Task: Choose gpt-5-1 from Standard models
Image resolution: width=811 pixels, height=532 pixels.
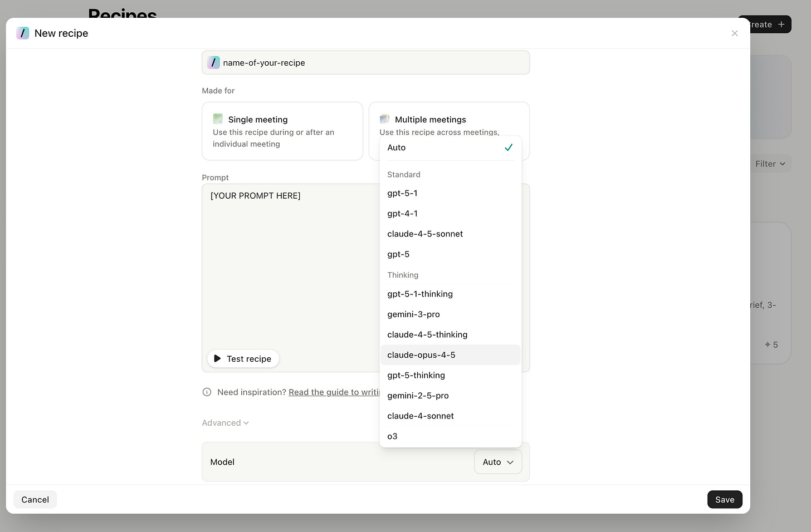Action: coord(451,193)
